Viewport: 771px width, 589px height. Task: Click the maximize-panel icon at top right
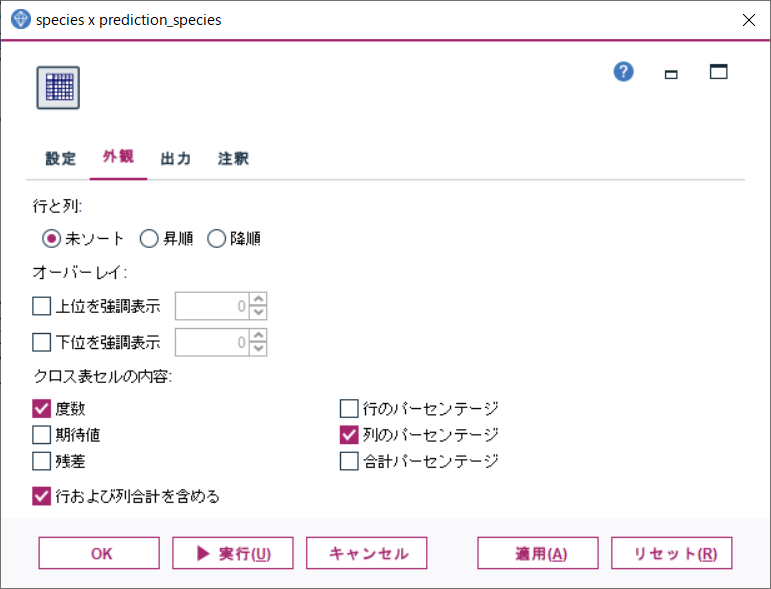pyautogui.click(x=718, y=72)
